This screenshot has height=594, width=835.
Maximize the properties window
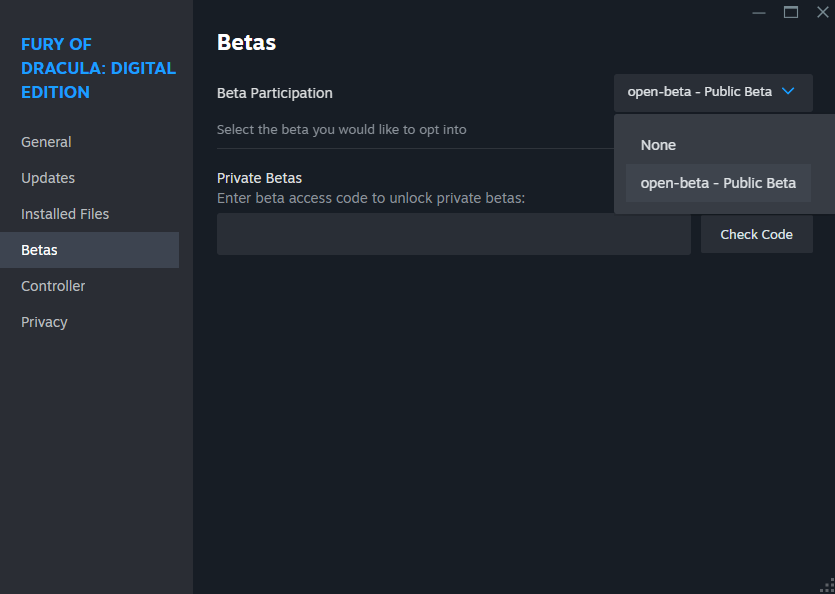791,12
